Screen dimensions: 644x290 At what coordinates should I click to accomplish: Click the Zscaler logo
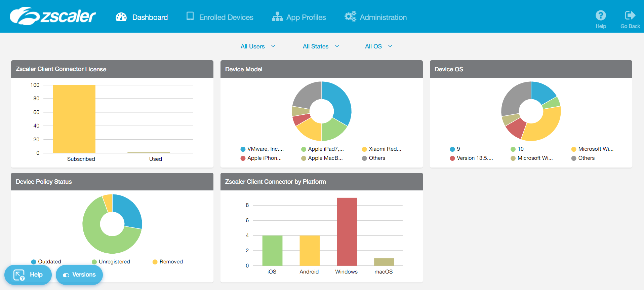tap(53, 16)
